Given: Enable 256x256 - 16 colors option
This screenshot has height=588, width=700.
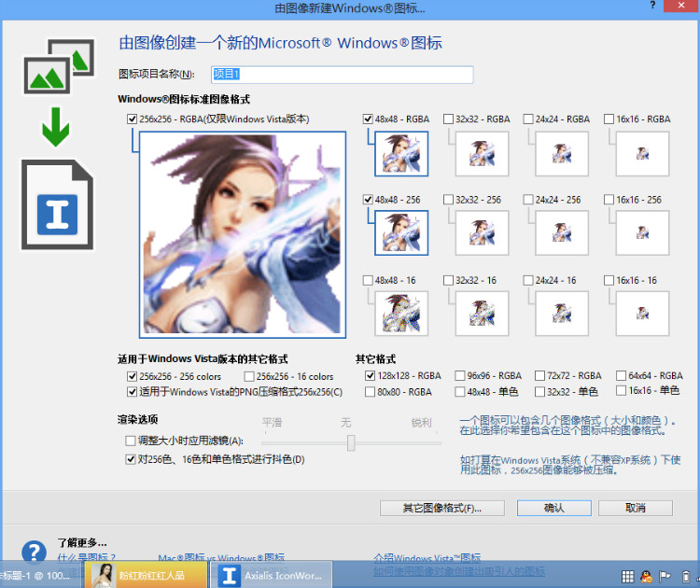Looking at the screenshot, I should [249, 376].
